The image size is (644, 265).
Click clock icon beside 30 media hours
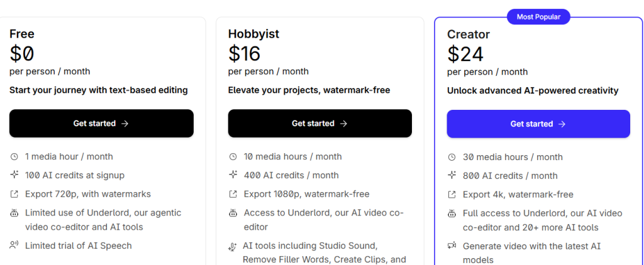[x=452, y=157]
